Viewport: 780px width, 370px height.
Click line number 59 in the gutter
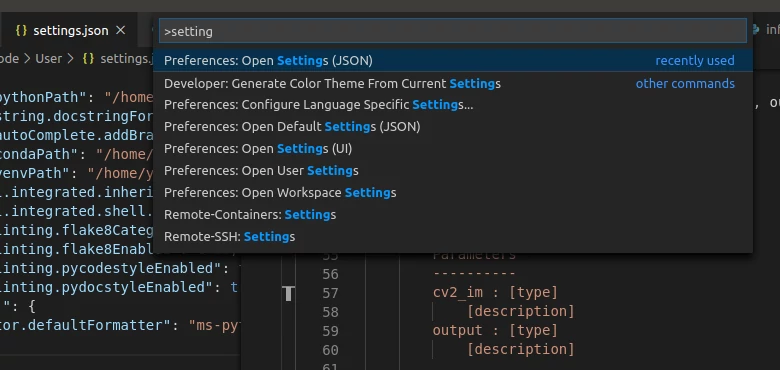(330, 331)
